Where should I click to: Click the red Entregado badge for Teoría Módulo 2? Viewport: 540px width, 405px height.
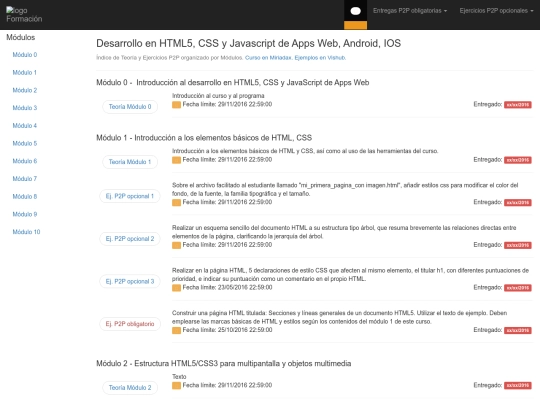pyautogui.click(x=518, y=385)
